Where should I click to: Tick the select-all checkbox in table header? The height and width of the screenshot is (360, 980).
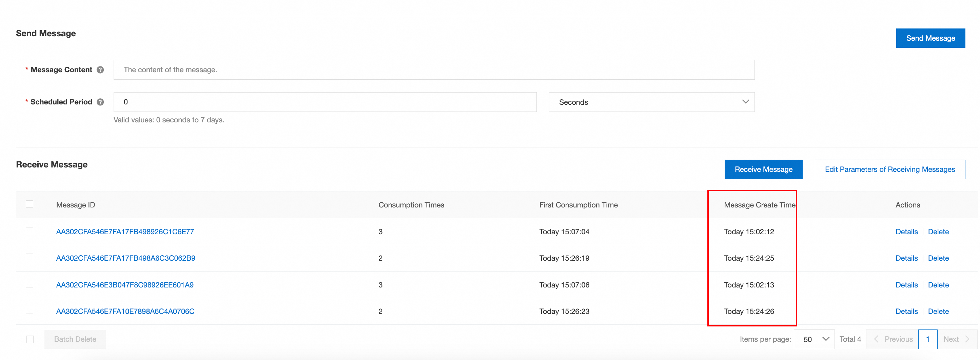[30, 204]
